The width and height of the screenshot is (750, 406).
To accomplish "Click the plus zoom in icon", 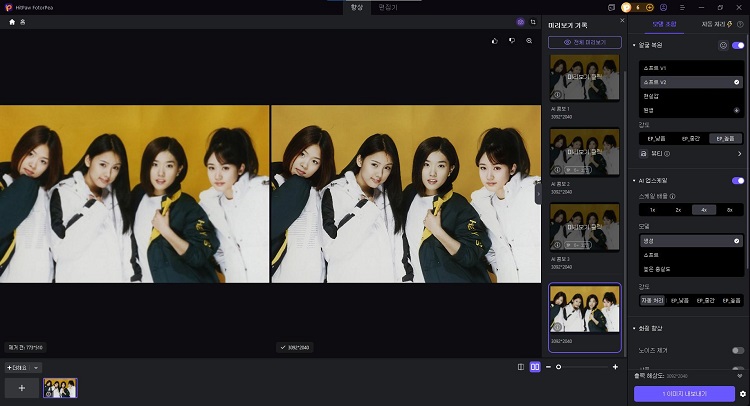I will point(615,367).
